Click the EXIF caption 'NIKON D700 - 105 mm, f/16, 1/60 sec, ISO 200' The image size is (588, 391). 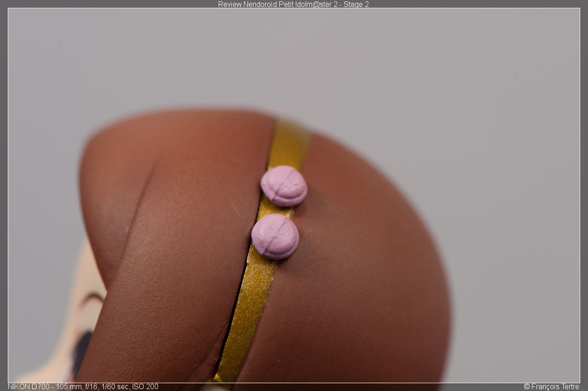pos(83,386)
